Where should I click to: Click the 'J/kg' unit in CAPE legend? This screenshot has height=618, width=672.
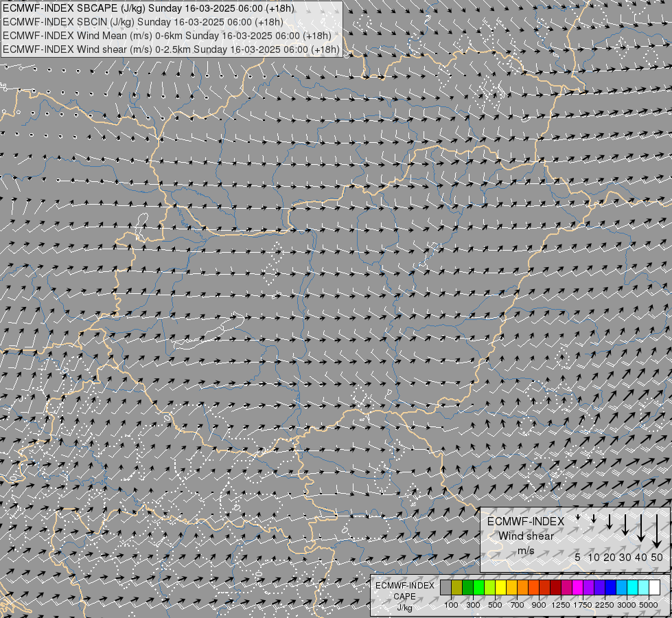click(x=404, y=608)
